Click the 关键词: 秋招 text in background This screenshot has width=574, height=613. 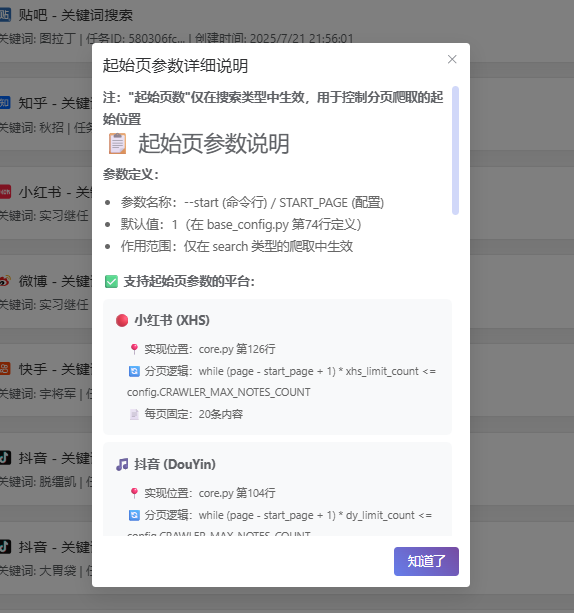click(x=32, y=127)
